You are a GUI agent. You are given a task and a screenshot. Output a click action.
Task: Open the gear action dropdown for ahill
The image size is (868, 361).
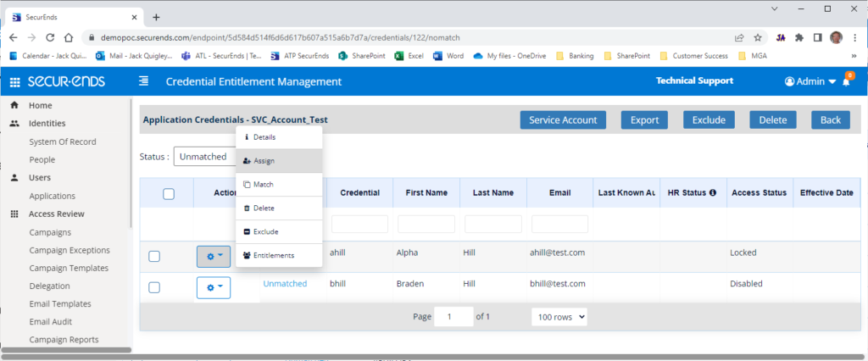coord(214,257)
